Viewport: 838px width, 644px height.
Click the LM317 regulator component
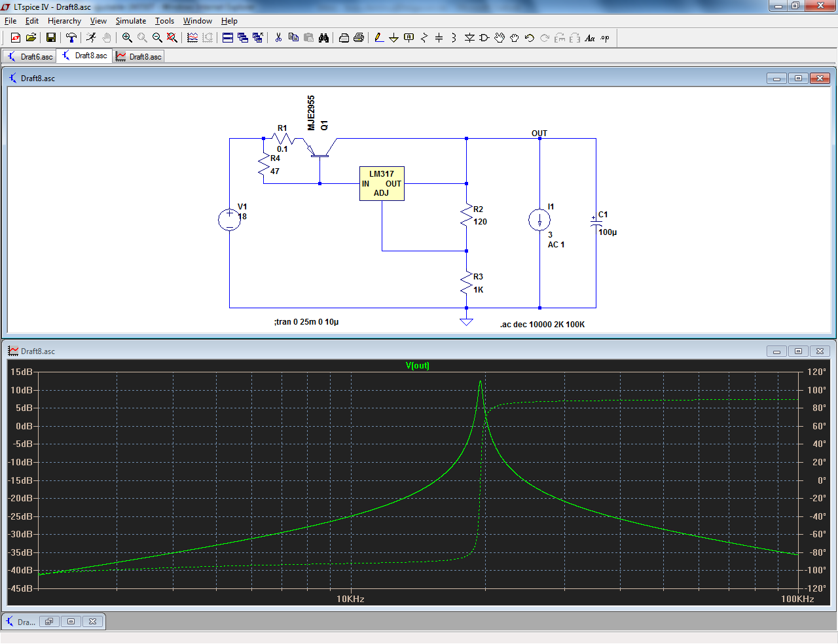382,183
